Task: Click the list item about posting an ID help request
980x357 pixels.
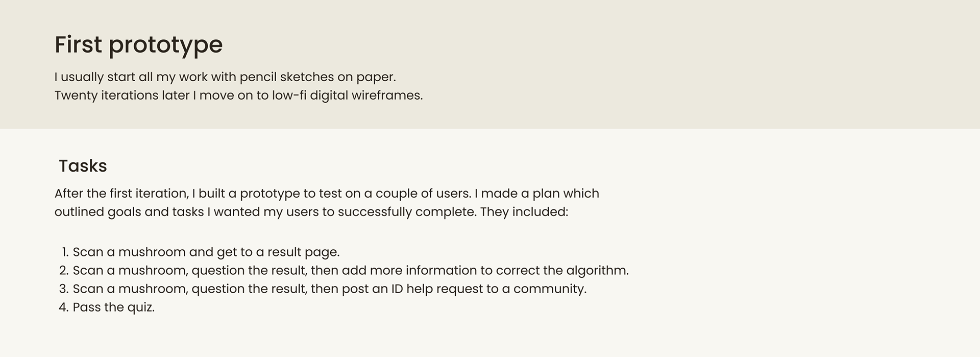Action: (x=329, y=289)
